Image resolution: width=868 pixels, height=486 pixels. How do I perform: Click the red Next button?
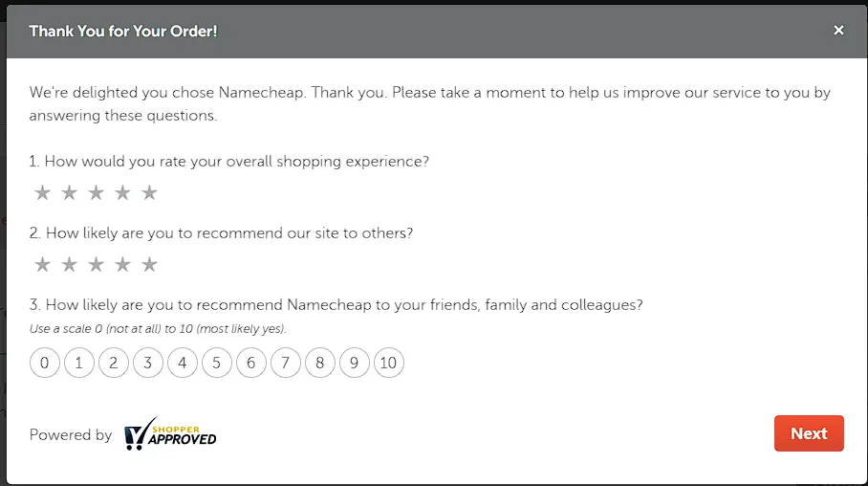pyautogui.click(x=809, y=433)
